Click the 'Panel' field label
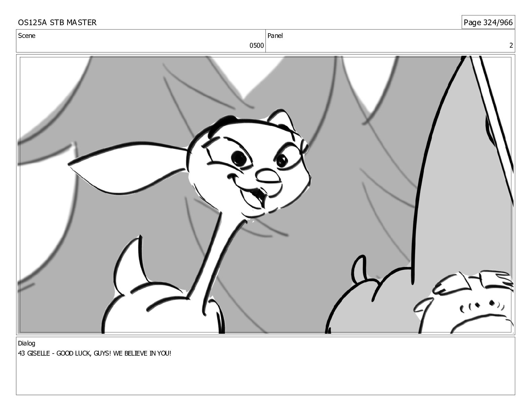The height and width of the screenshot is (411, 532). click(x=275, y=36)
